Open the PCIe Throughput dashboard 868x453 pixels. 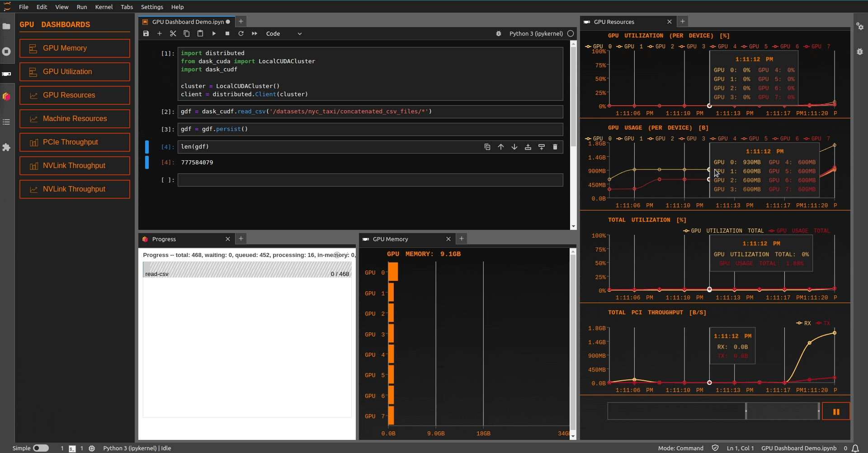(x=75, y=142)
